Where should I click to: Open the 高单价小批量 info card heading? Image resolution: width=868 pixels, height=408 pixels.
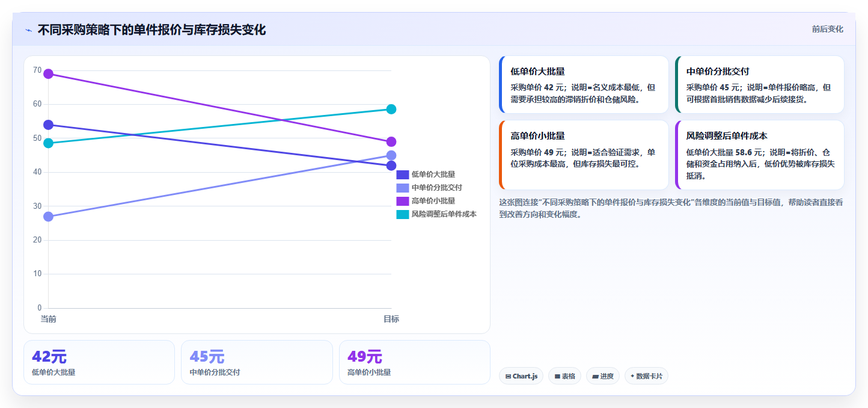(537, 136)
